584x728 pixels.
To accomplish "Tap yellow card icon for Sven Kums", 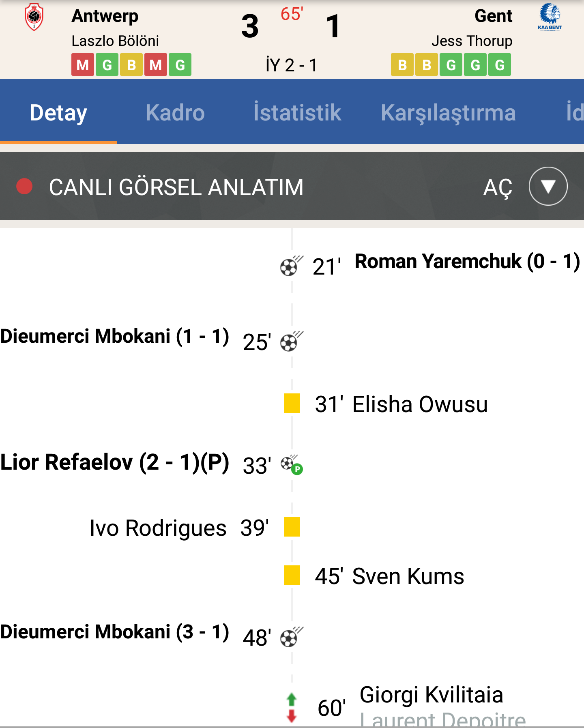I will click(x=292, y=575).
